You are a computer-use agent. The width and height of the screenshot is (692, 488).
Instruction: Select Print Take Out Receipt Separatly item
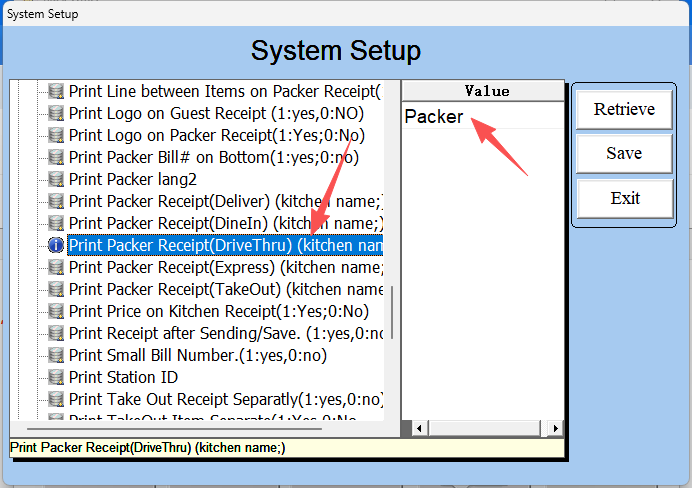tap(225, 399)
